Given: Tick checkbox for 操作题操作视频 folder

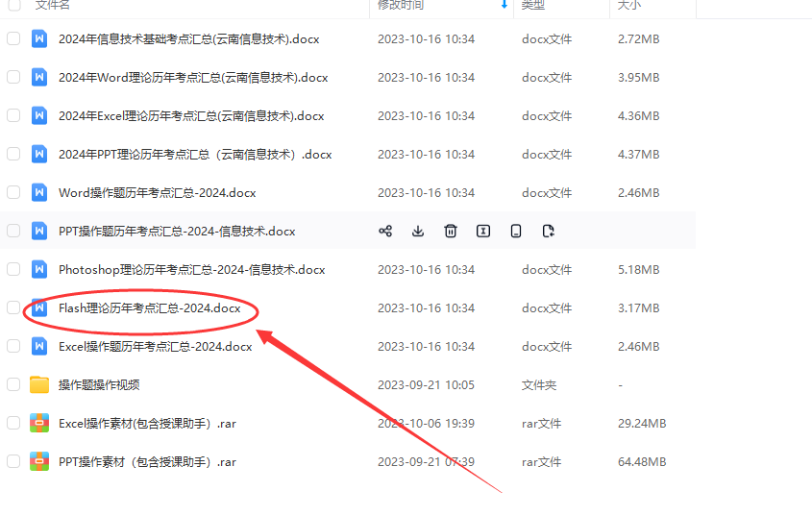Looking at the screenshot, I should click(13, 385).
